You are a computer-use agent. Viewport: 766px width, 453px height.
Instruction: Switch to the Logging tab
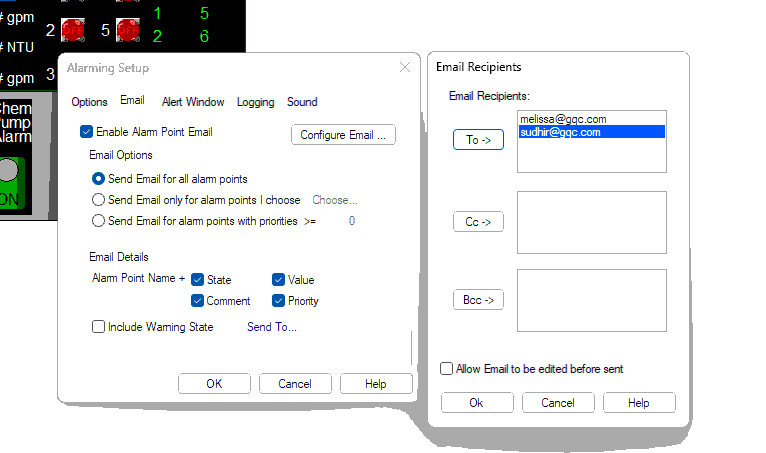pos(255,102)
